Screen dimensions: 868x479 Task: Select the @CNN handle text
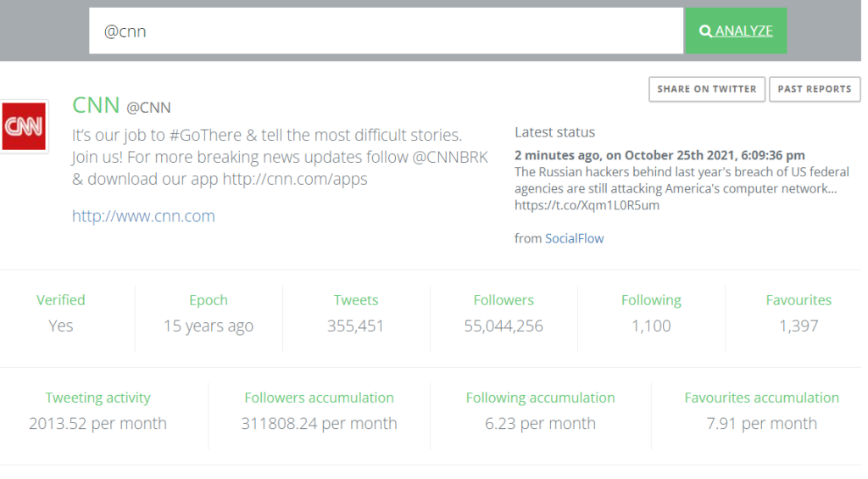tap(149, 108)
